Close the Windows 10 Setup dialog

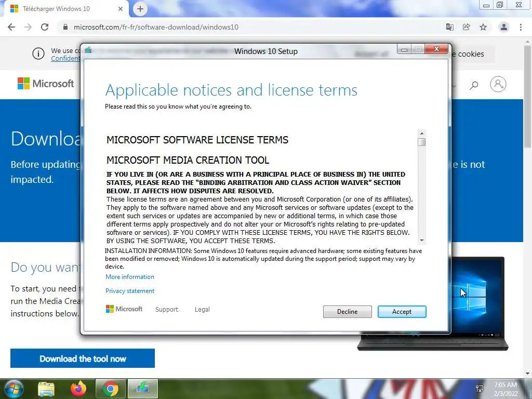tap(436, 49)
